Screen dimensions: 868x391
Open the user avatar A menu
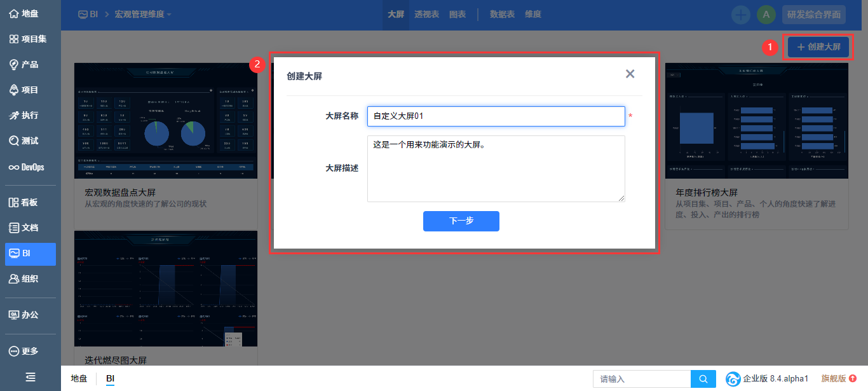(766, 14)
